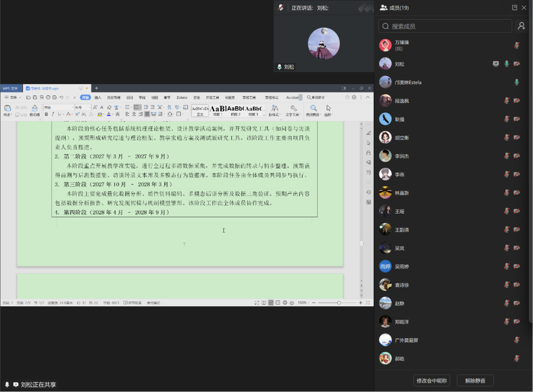Toggle italic formatting in WPS toolbar
The height and width of the screenshot is (392, 533).
click(x=53, y=114)
